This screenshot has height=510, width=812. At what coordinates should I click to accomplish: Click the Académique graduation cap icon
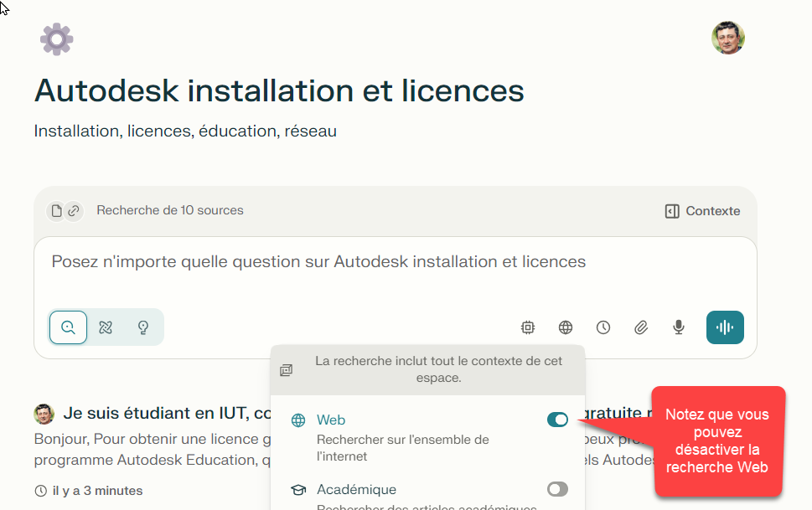tap(298, 489)
